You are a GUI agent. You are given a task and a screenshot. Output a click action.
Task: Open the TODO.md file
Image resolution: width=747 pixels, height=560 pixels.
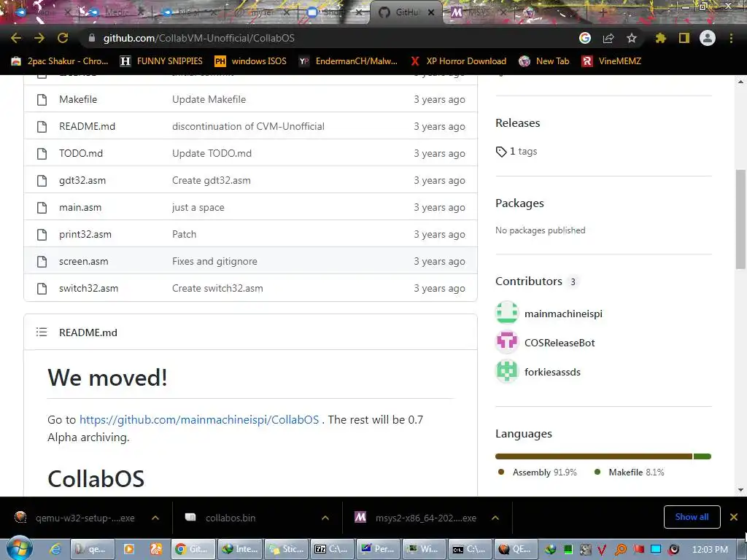tap(81, 153)
